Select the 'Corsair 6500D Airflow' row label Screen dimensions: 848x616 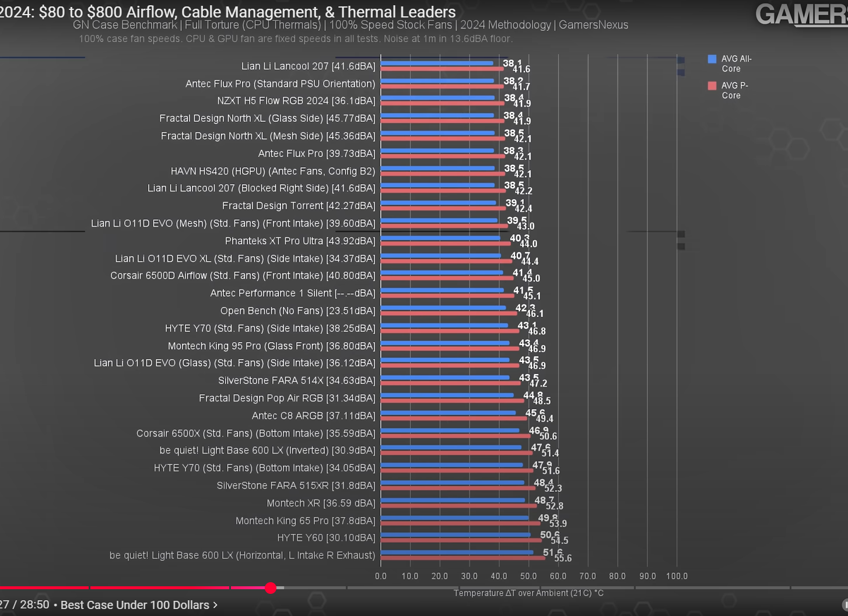pyautogui.click(x=243, y=276)
